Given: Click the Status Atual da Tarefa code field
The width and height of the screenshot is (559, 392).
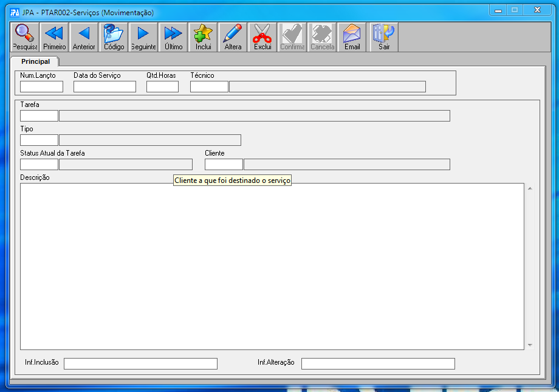Looking at the screenshot, I should 39,165.
